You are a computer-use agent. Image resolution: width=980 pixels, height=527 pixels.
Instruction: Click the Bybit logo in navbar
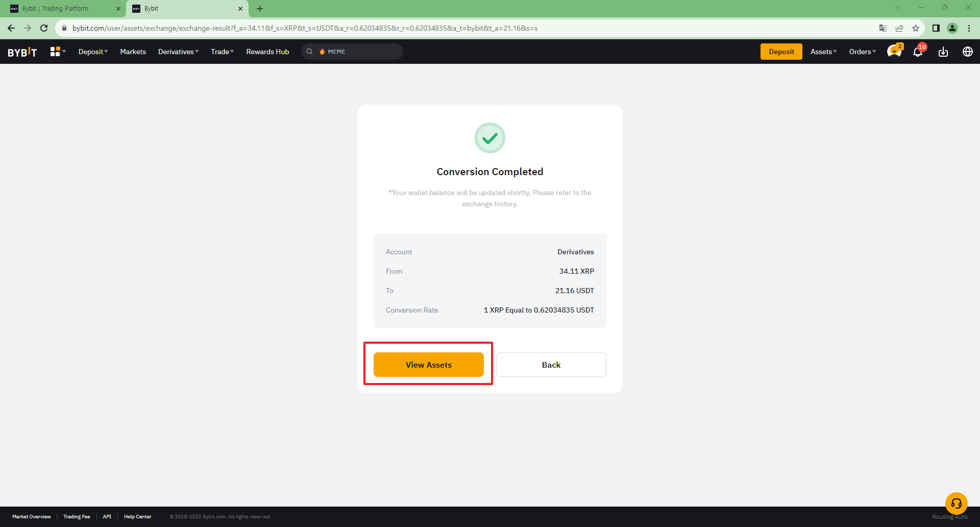pyautogui.click(x=22, y=52)
